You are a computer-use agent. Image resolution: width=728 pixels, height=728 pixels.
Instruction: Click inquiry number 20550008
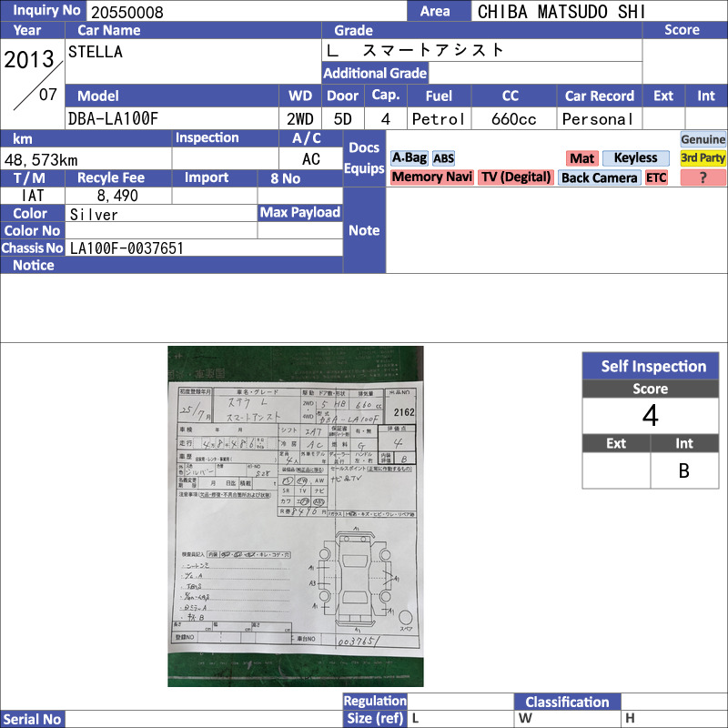tap(127, 12)
